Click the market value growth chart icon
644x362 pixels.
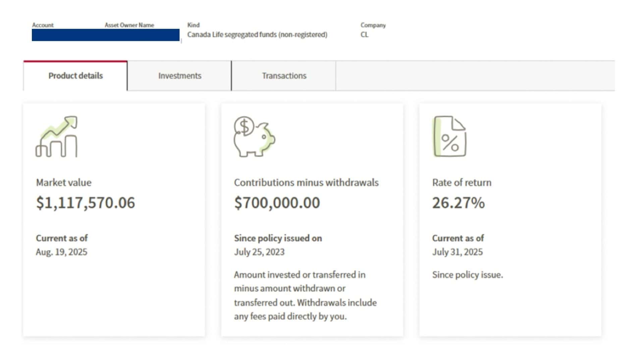click(57, 136)
